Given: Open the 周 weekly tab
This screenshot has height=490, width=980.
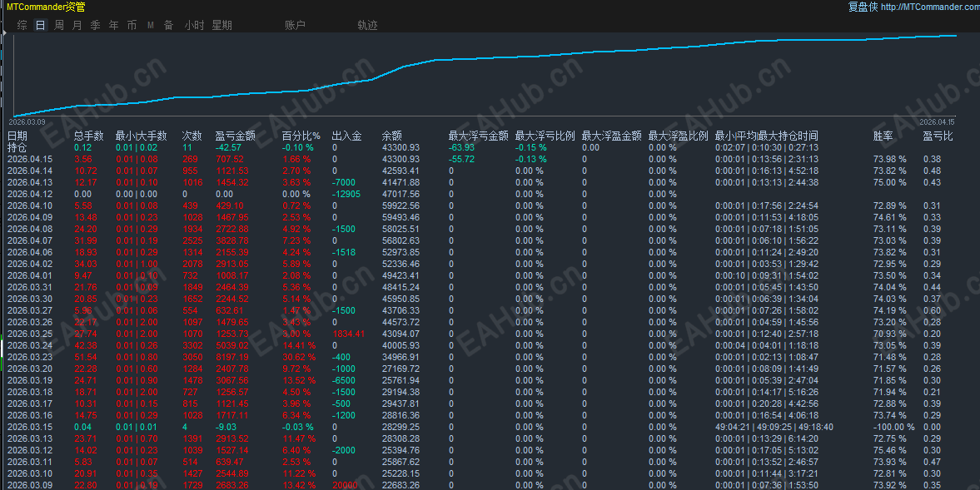Looking at the screenshot, I should click(x=59, y=25).
